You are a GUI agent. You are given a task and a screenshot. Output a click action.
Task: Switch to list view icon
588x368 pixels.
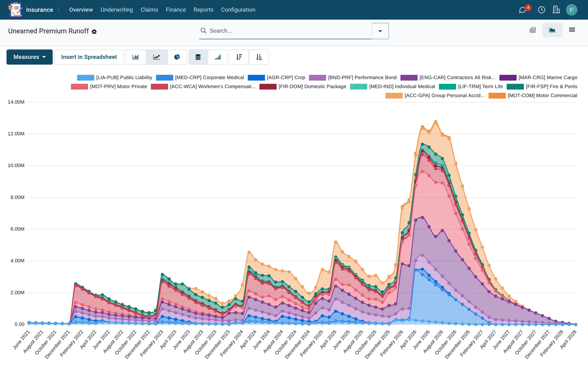tap(572, 30)
